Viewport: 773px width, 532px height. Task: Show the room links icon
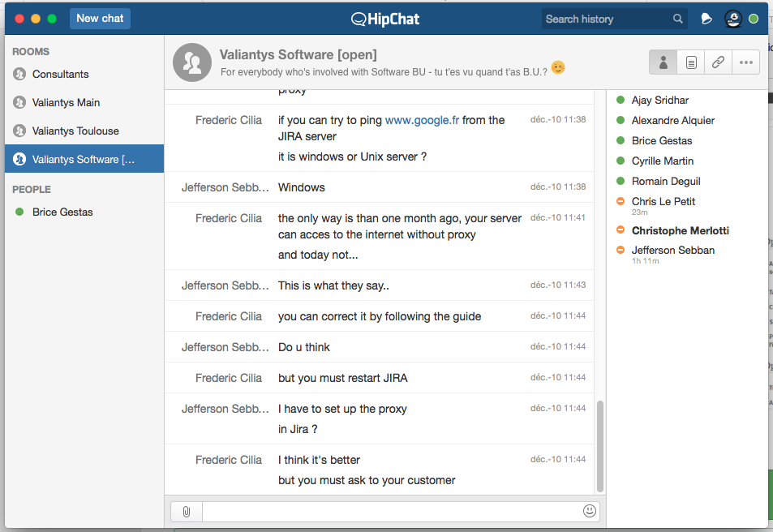719,62
